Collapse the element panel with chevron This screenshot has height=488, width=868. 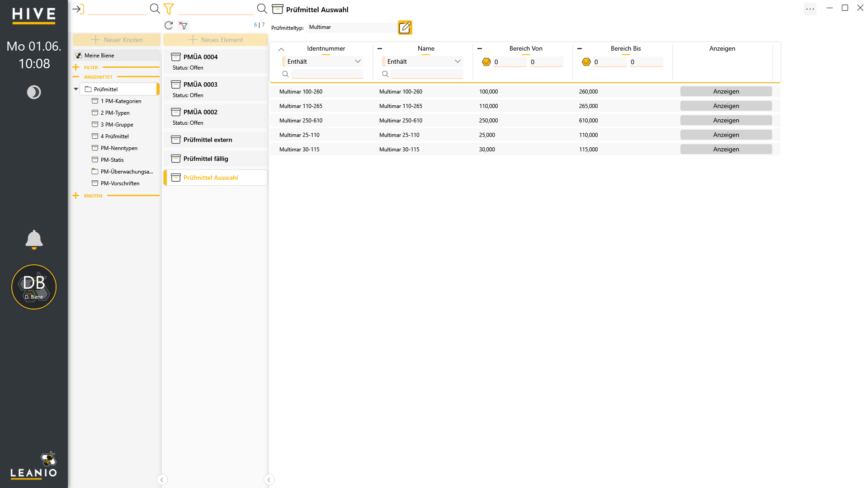pyautogui.click(x=269, y=480)
